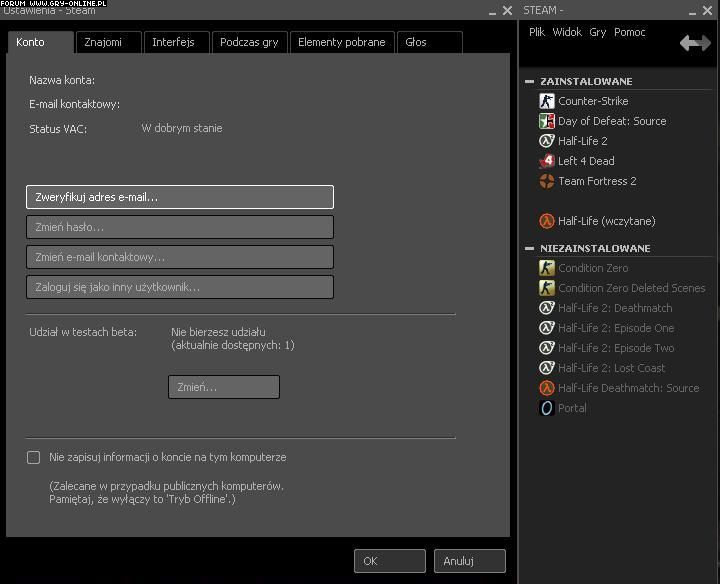720x584 pixels.
Task: Switch to the Podczas gry tab
Action: tap(250, 42)
